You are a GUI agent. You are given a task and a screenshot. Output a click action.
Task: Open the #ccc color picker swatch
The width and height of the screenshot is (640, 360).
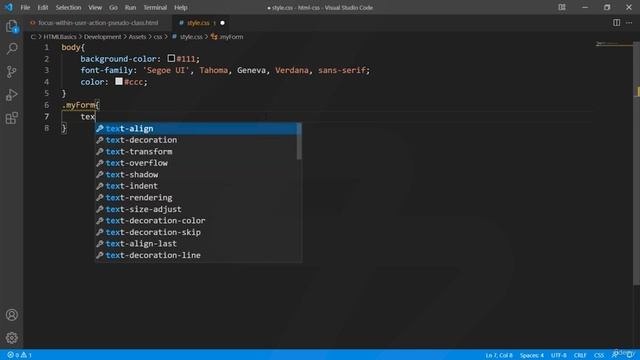119,82
